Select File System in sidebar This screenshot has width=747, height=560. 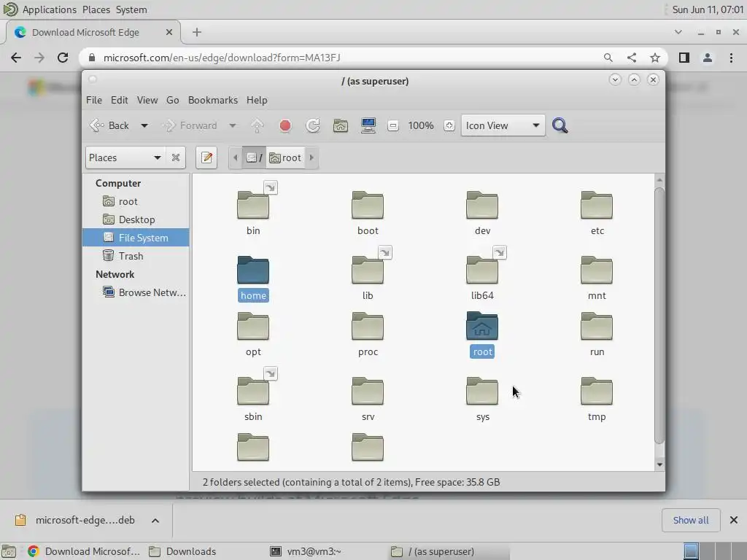click(136, 238)
